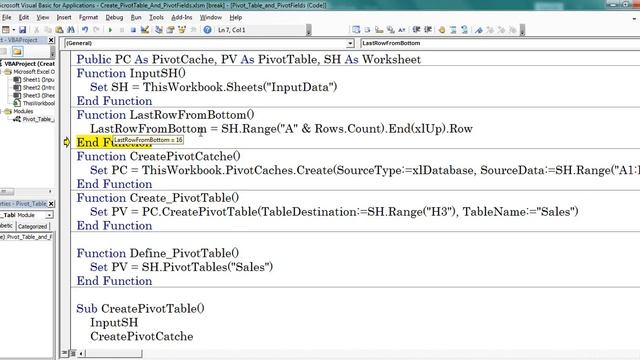Click the Procedure View button at bottom left
Viewport: 640px width, 360px height.
coord(64,353)
